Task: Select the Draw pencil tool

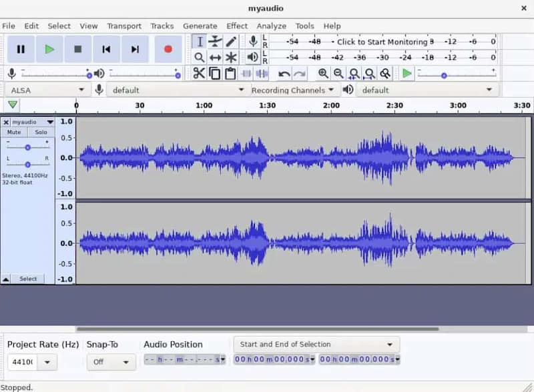Action: click(231, 41)
